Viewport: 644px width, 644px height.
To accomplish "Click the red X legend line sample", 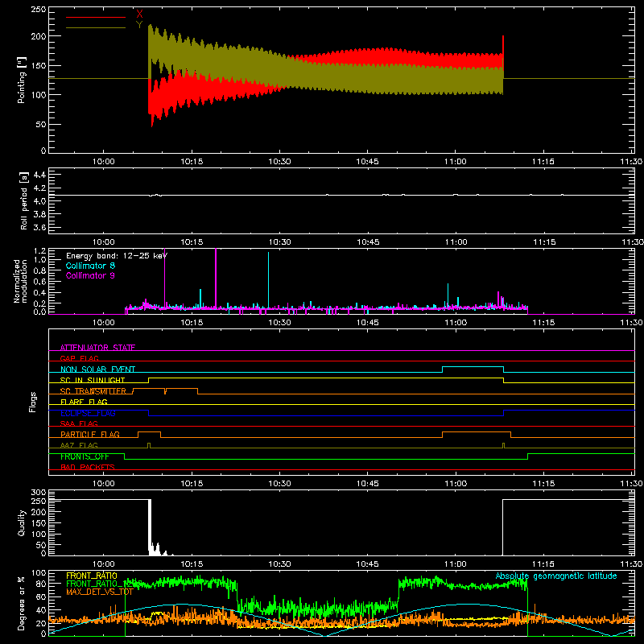I will pos(96,17).
